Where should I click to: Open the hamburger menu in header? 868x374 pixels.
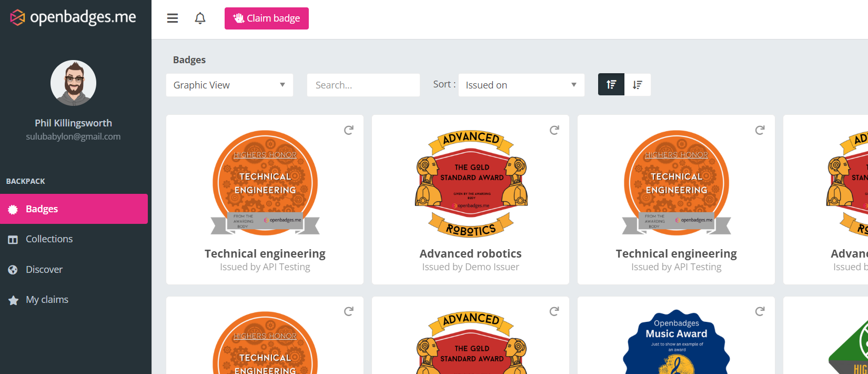[x=173, y=18]
